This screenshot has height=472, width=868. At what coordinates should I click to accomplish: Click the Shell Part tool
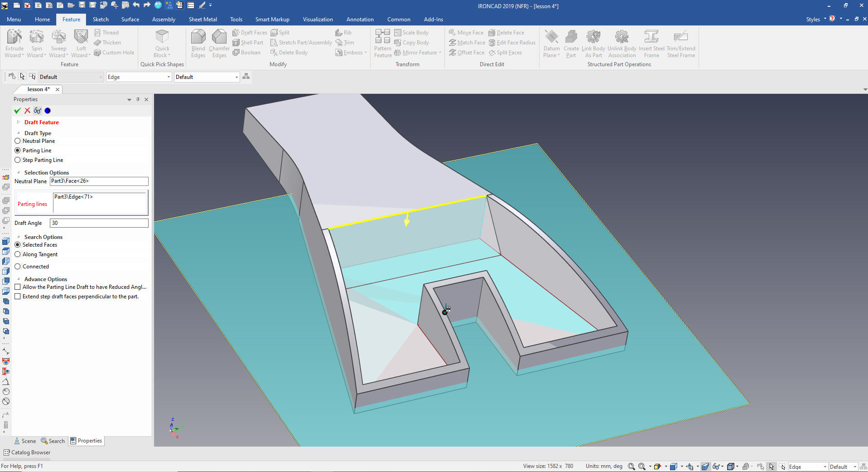[x=248, y=43]
